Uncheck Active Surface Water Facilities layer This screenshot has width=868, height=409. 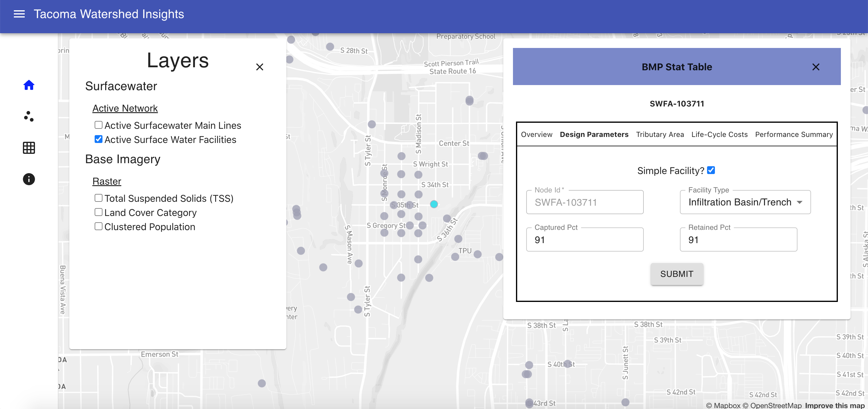pos(98,139)
